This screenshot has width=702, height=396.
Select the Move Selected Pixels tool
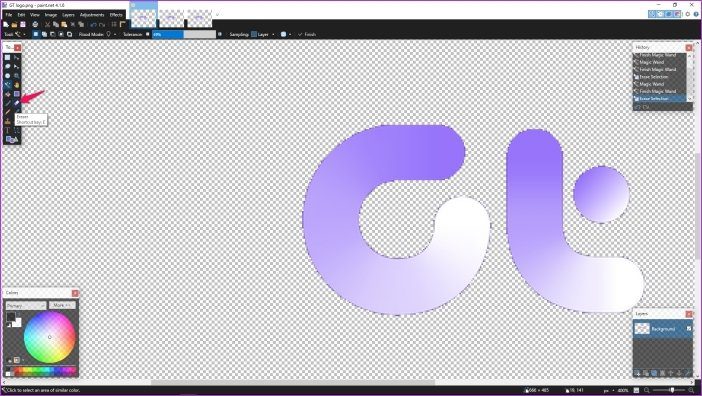[17, 57]
